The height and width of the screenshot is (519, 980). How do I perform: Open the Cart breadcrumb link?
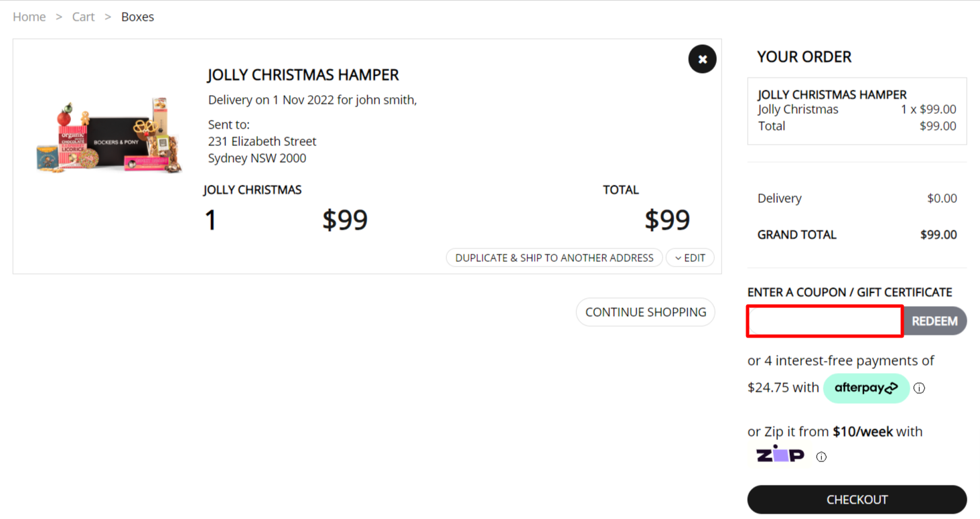coord(84,17)
